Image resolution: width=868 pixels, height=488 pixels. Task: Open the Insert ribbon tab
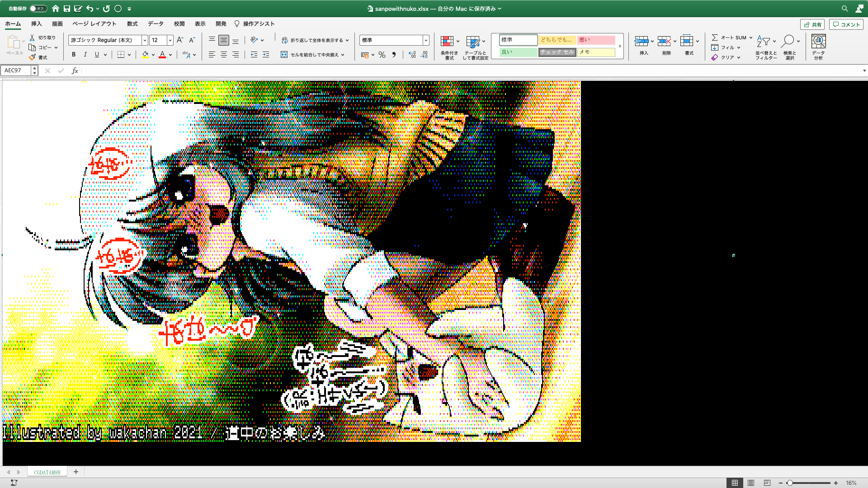click(x=36, y=23)
